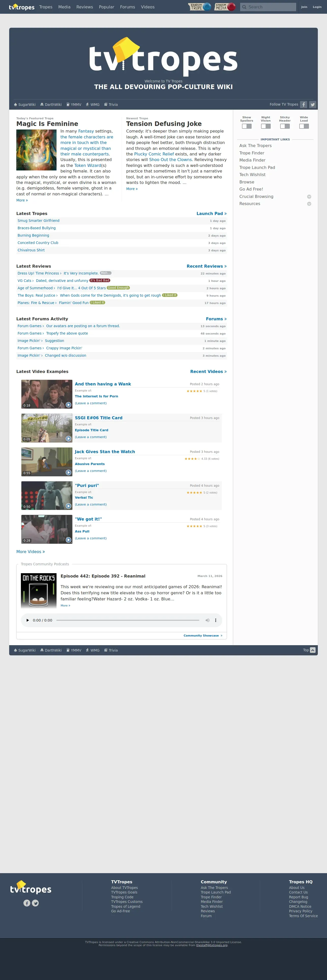
Task: Open the Launch Pad link
Action: pyautogui.click(x=211, y=213)
